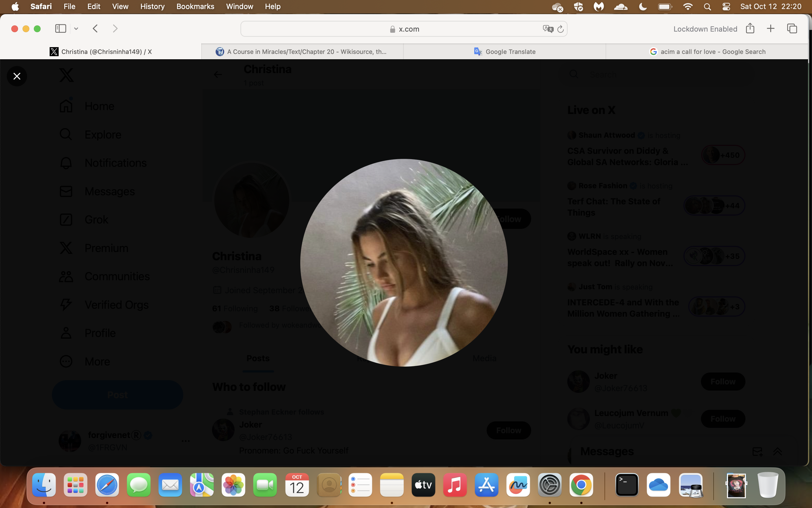Open the File menu
The width and height of the screenshot is (812, 508).
pyautogui.click(x=69, y=7)
